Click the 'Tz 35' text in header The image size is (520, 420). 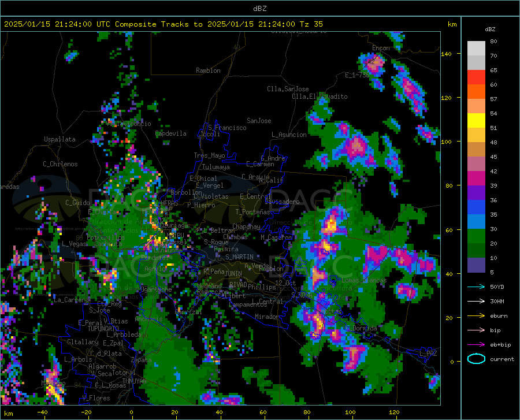(311, 24)
